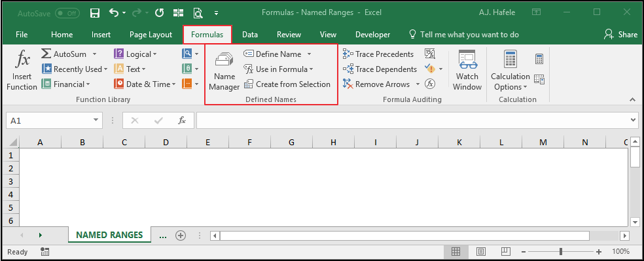Click the Insert Function fx button in the ribbon
Image resolution: width=644 pixels, height=261 pixels.
[x=22, y=71]
